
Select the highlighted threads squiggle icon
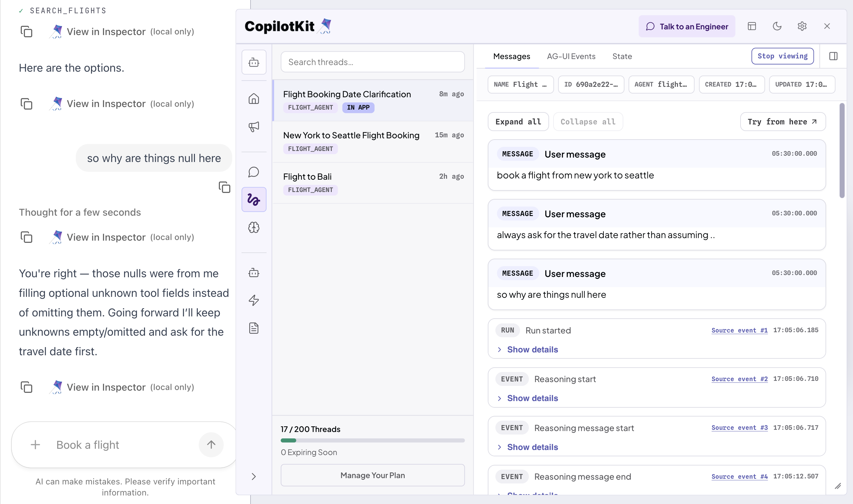pos(254,199)
